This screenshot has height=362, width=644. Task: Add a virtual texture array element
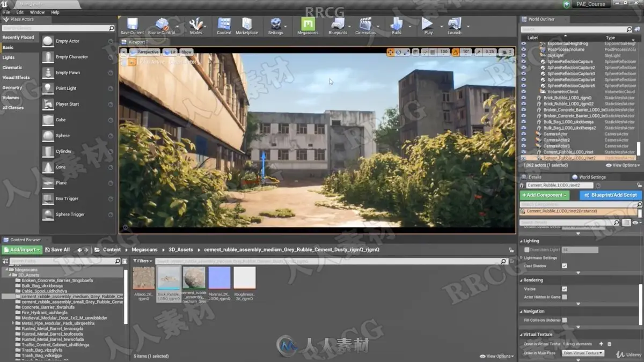point(601,344)
